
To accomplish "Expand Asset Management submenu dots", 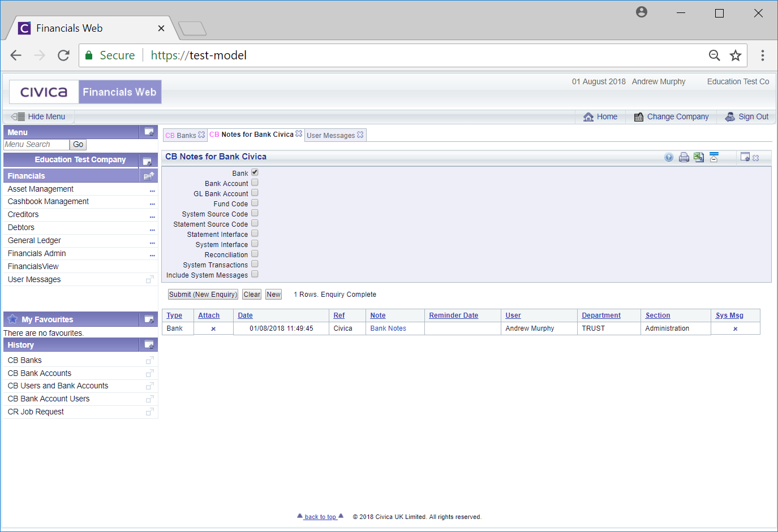I will coord(152,191).
